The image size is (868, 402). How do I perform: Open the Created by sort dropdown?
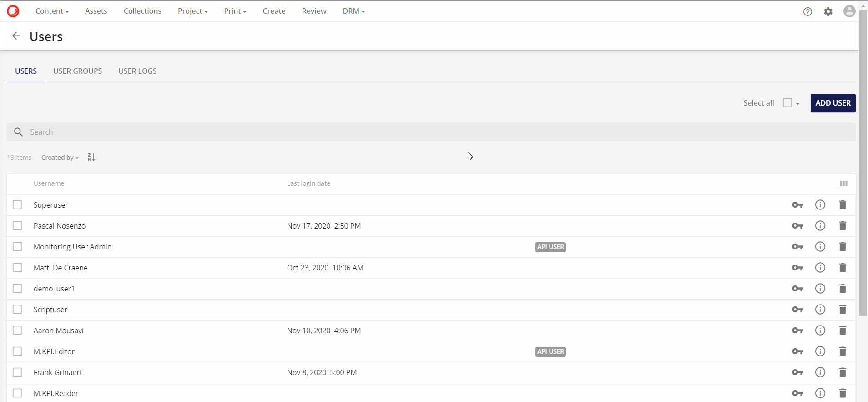pos(60,158)
